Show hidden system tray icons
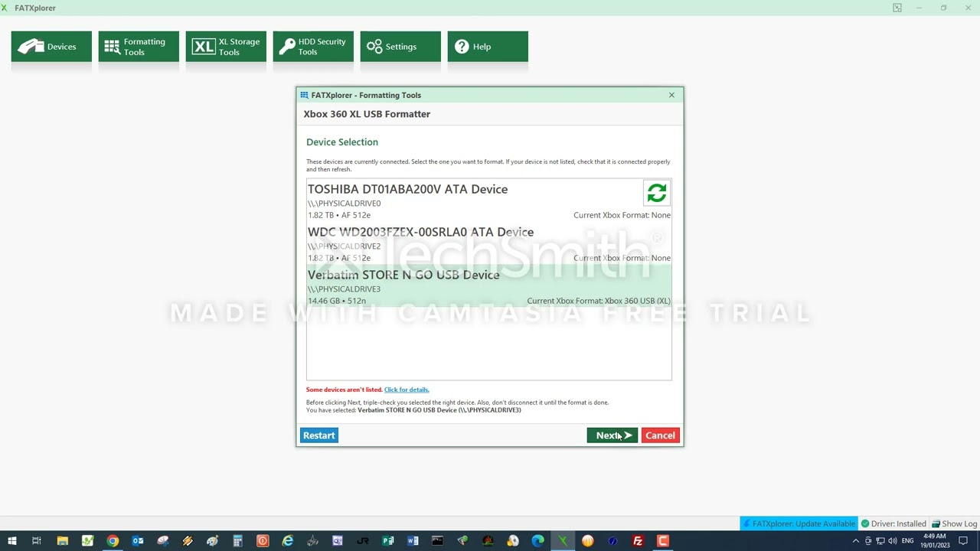The width and height of the screenshot is (980, 551). (x=856, y=541)
